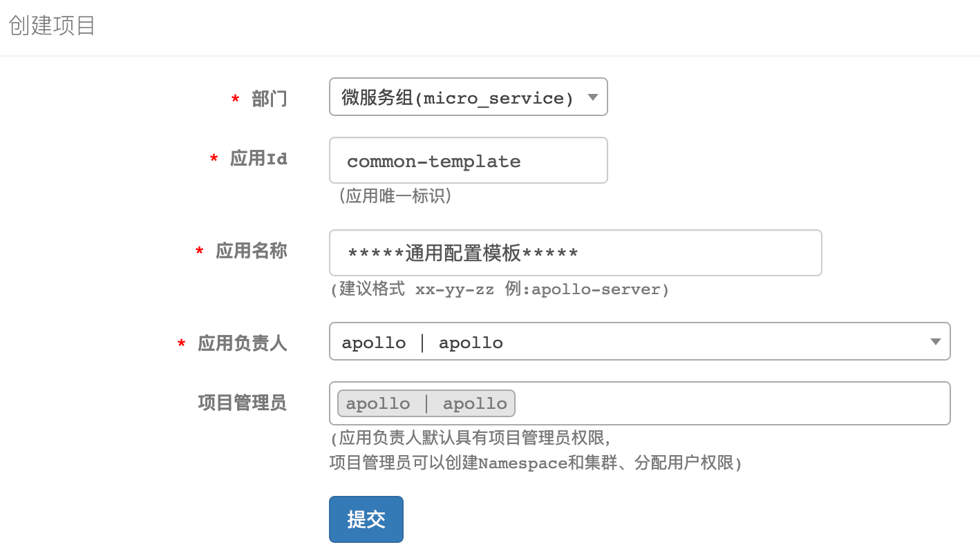Expand the 应用负责人 dropdown arrow
This screenshot has width=980, height=547.
pyautogui.click(x=935, y=342)
